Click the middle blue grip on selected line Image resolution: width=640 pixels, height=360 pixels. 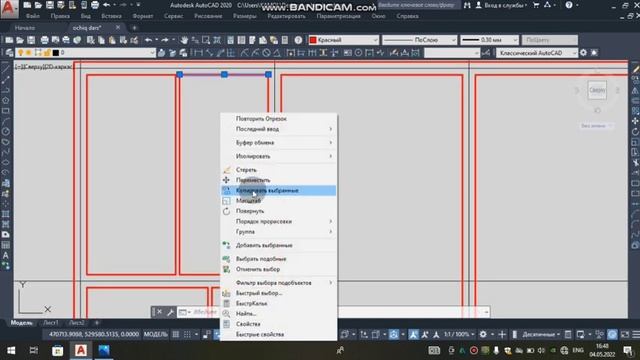point(224,74)
